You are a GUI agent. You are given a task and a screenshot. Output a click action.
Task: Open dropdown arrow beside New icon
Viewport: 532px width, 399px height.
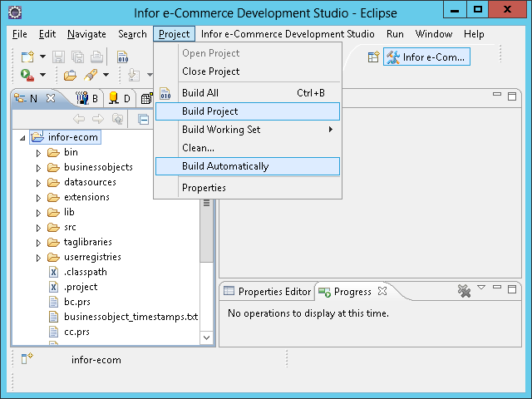[x=42, y=57]
